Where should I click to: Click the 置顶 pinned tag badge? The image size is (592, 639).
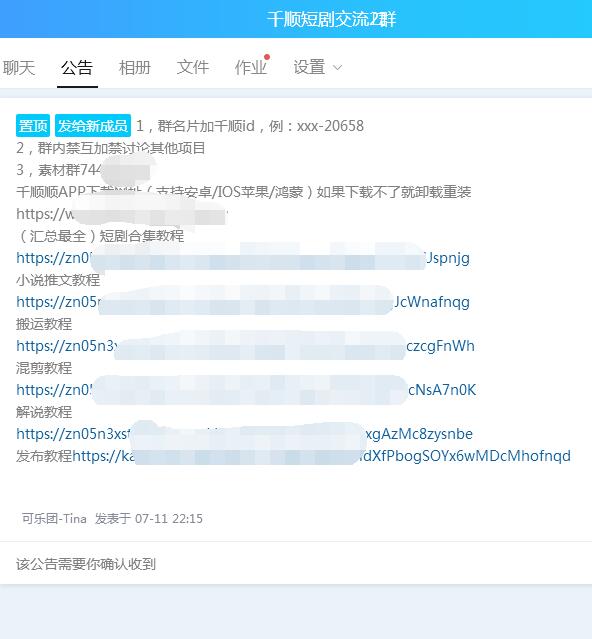pyautogui.click(x=33, y=126)
